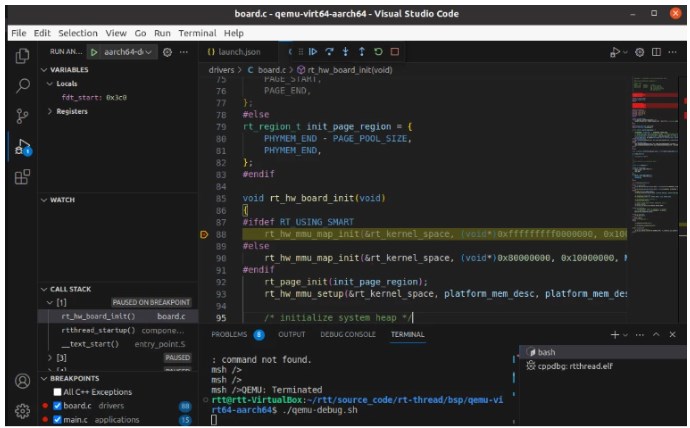Enable the All C++ Exceptions checkbox
690x428 pixels.
click(x=57, y=391)
